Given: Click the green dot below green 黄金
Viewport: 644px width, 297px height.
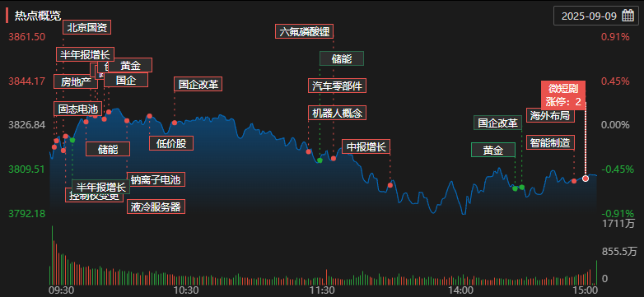Looking at the screenshot, I should (x=515, y=188).
